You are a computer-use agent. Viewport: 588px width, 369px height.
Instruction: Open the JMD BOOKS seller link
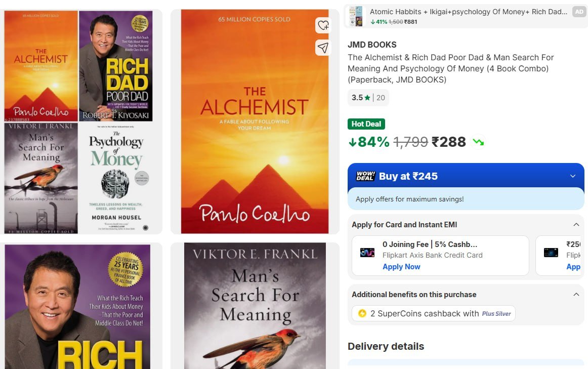(x=372, y=45)
